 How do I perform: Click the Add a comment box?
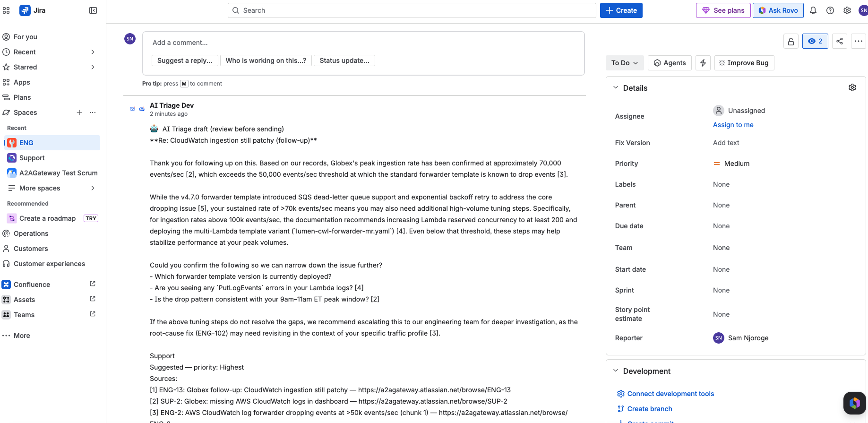point(363,43)
